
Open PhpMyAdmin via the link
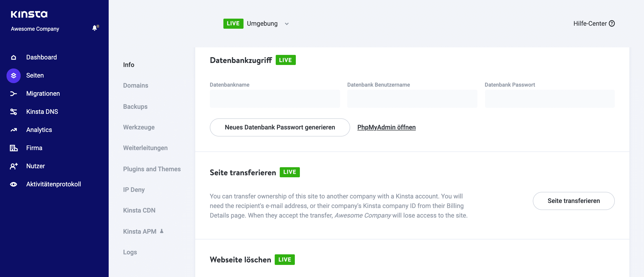tap(386, 127)
